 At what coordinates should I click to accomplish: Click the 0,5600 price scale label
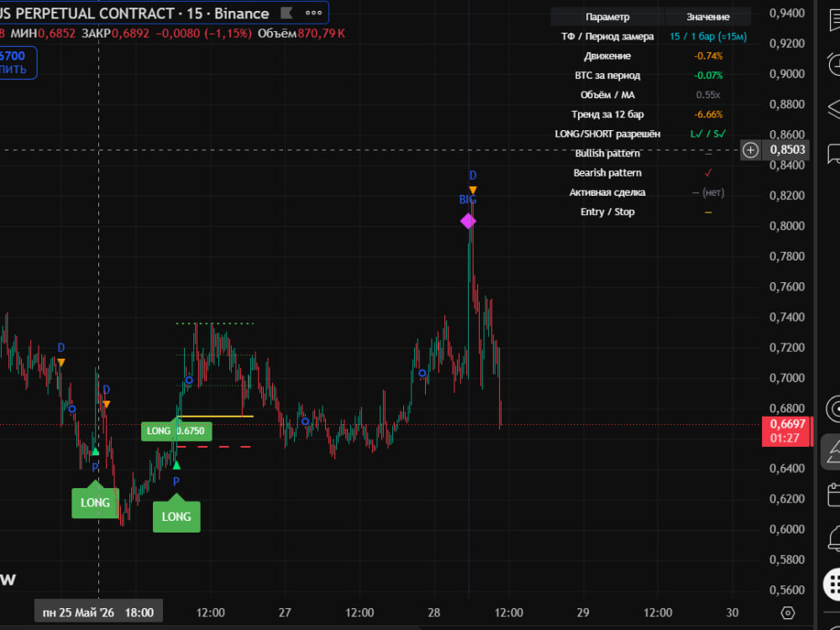(x=787, y=590)
